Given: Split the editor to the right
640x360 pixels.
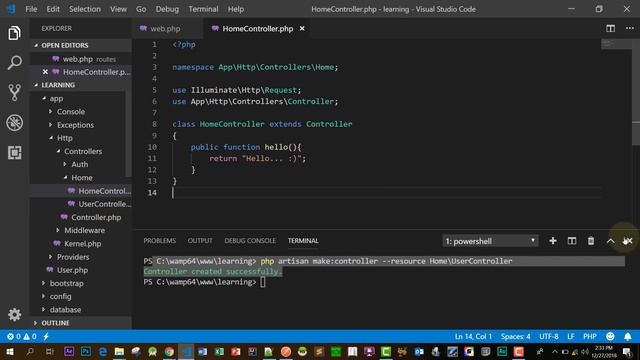Looking at the screenshot, I should [x=610, y=28].
